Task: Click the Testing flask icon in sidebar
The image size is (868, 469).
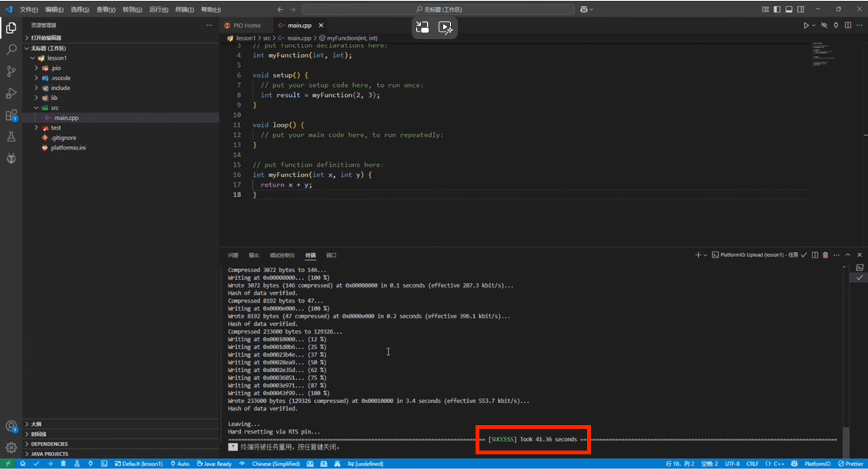Action: click(x=12, y=137)
